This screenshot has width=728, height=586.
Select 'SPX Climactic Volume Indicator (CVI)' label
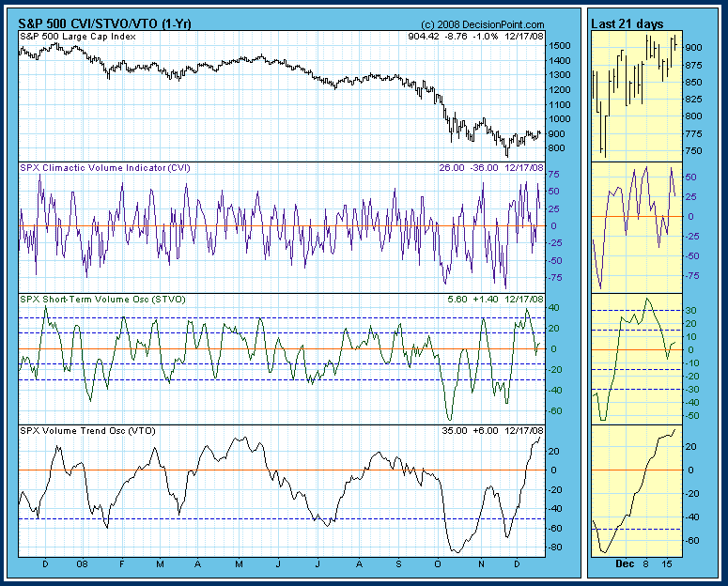coord(105,168)
